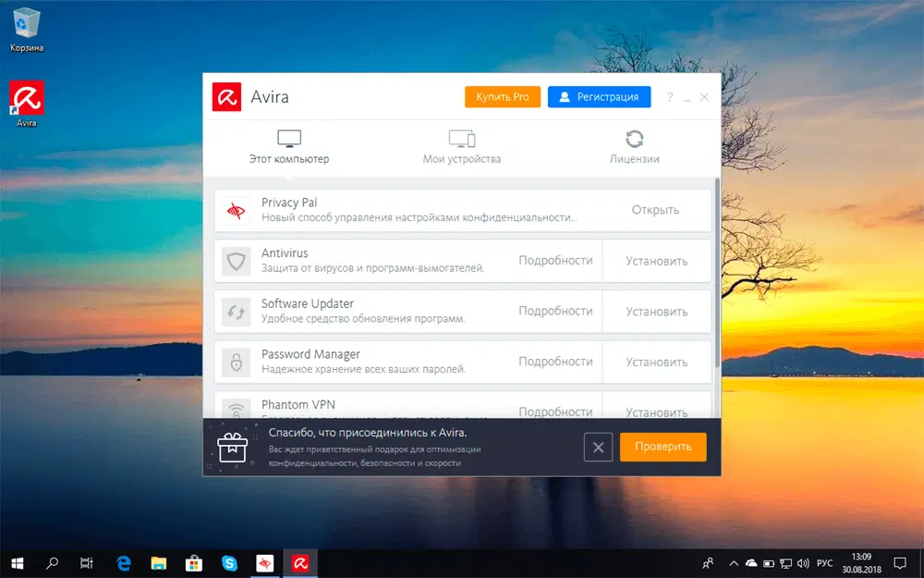Open the Avira launcher from the taskbar
The width and height of the screenshot is (924, 578).
[300, 562]
